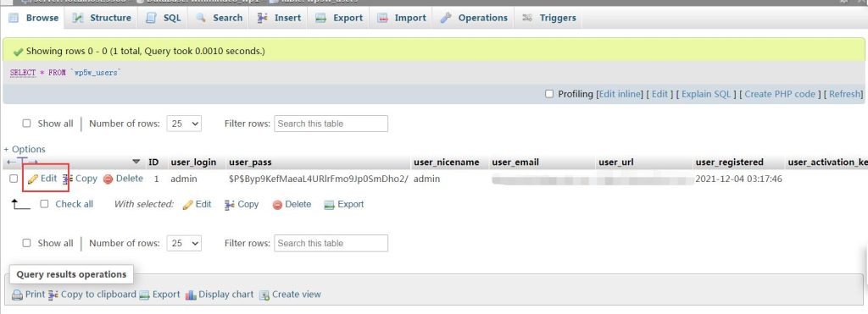Click the Print link
The width and height of the screenshot is (868, 314).
tap(35, 295)
